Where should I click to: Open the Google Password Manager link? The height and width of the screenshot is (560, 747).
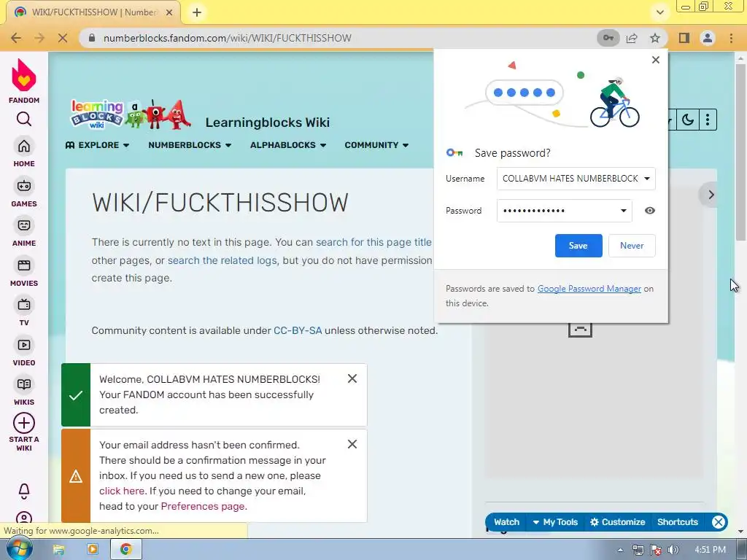click(x=589, y=289)
